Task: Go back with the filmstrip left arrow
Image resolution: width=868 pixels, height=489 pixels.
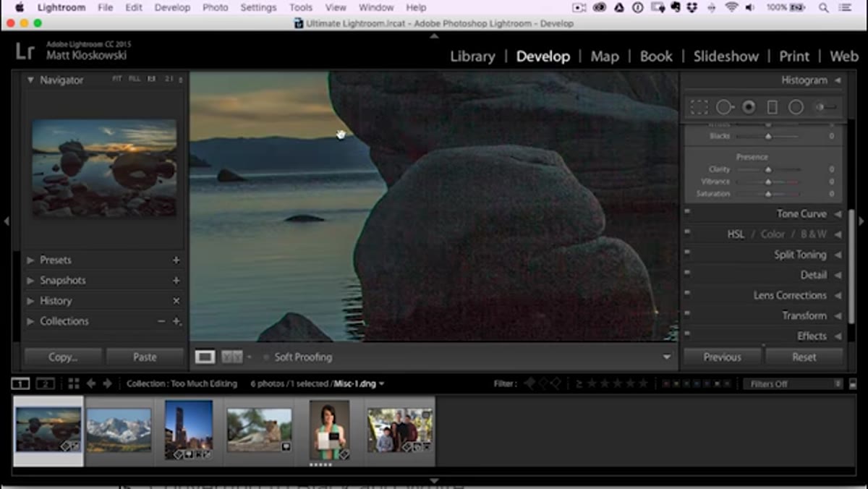Action: coord(91,383)
